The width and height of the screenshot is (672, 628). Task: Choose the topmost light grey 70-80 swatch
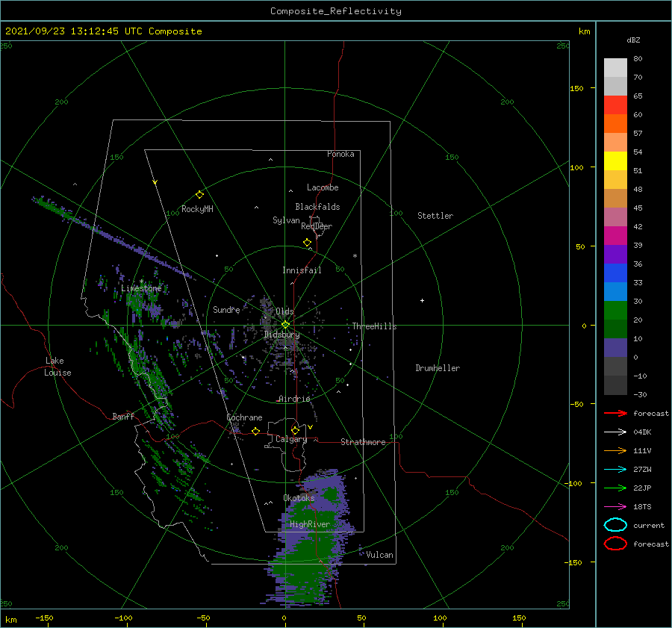[615, 68]
